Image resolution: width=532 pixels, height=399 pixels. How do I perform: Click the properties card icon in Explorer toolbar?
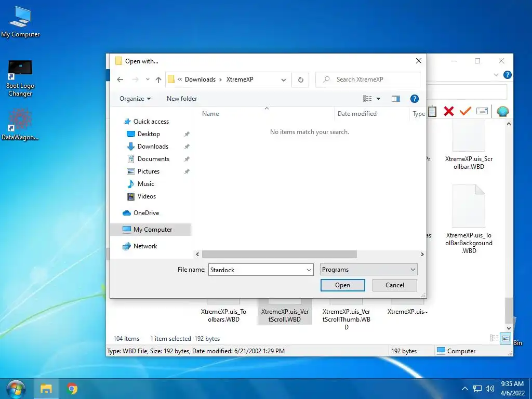[x=482, y=111]
